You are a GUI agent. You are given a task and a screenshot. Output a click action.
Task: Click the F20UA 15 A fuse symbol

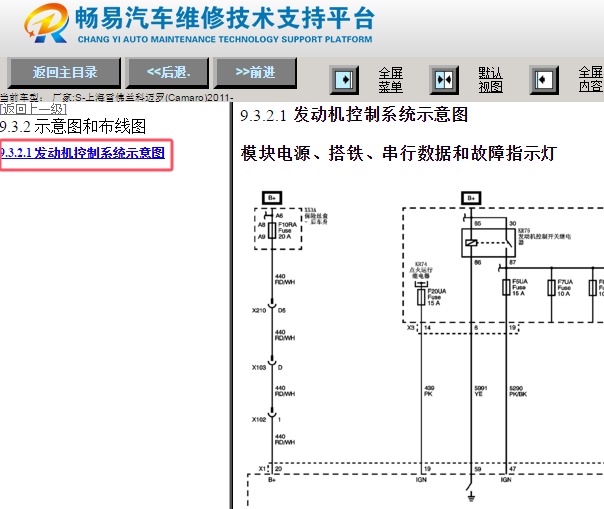tap(421, 297)
